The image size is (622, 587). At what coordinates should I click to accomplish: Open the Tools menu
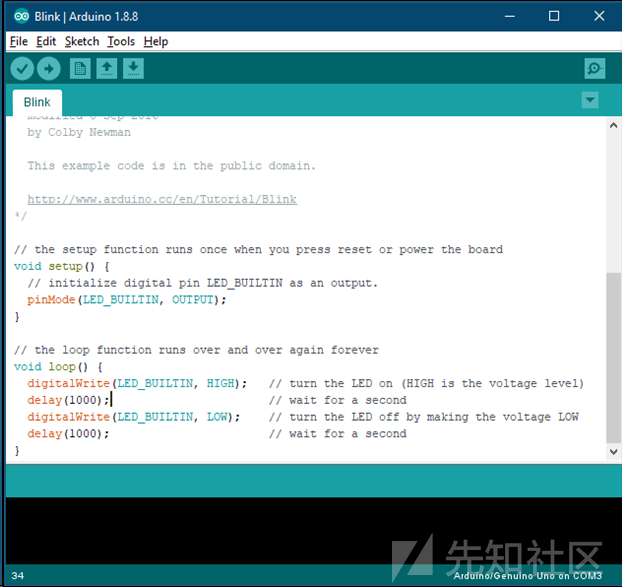(x=121, y=41)
